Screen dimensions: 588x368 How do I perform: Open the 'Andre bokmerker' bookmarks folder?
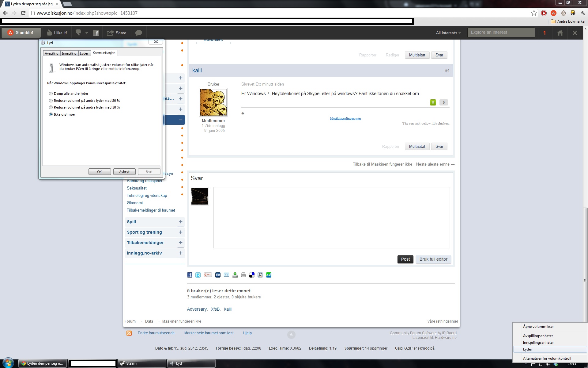(568, 21)
